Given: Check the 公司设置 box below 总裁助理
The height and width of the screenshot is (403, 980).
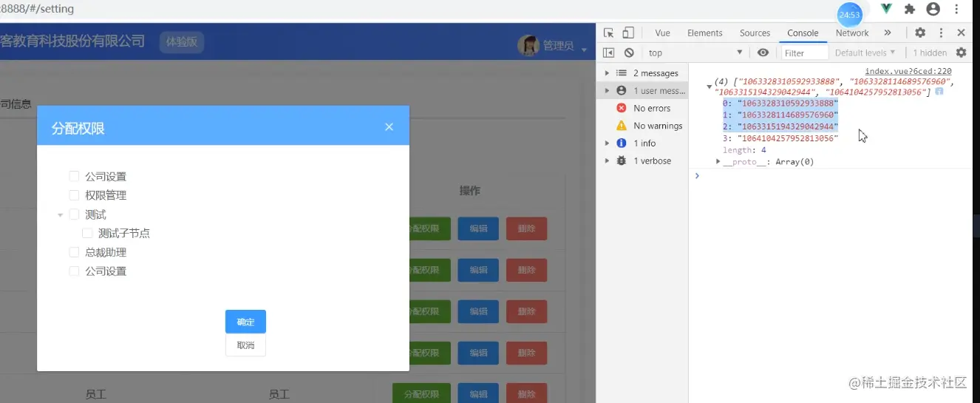Looking at the screenshot, I should (74, 271).
